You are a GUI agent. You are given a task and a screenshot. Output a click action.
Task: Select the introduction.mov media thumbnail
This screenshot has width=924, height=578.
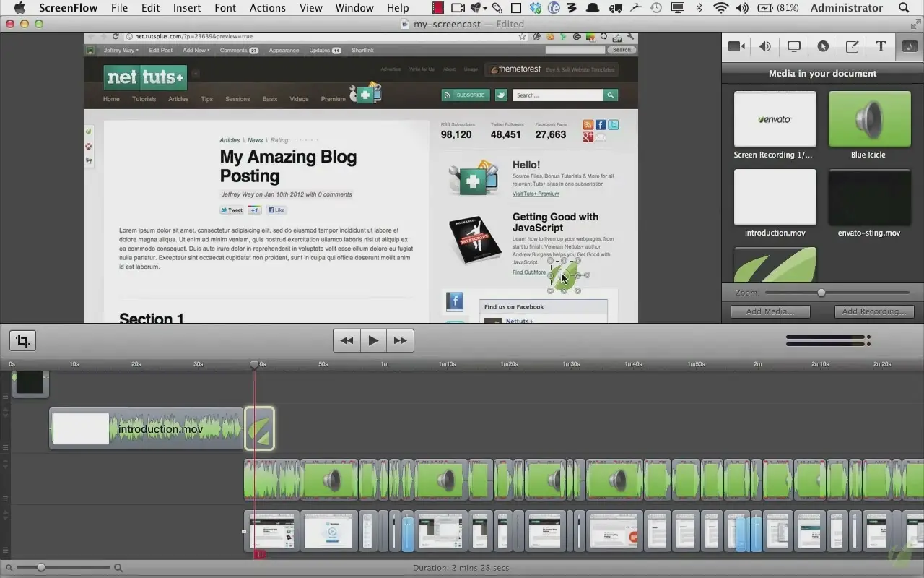[775, 197]
